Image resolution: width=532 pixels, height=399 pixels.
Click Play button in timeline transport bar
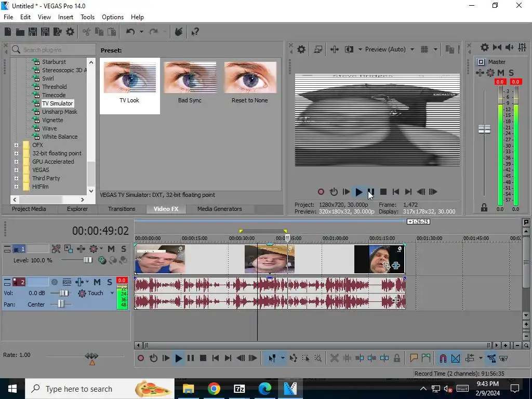click(x=179, y=358)
